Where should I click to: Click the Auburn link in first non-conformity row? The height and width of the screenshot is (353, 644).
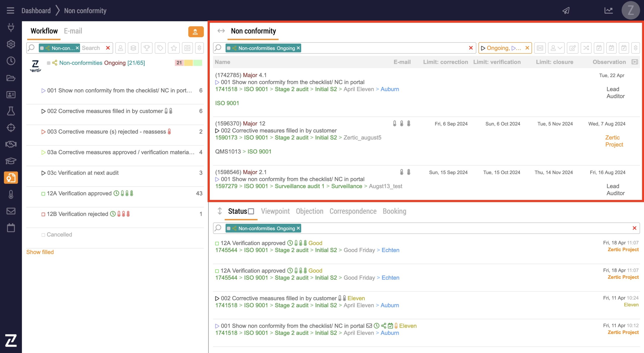pyautogui.click(x=389, y=89)
